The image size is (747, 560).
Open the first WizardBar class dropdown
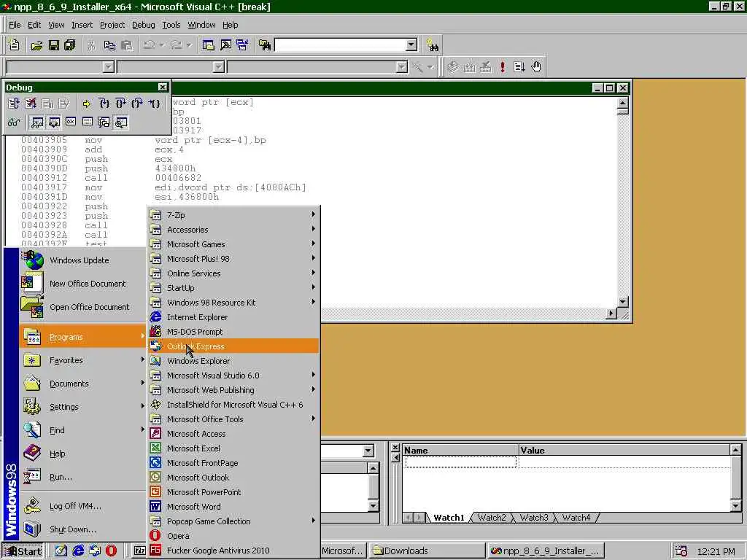(x=108, y=67)
